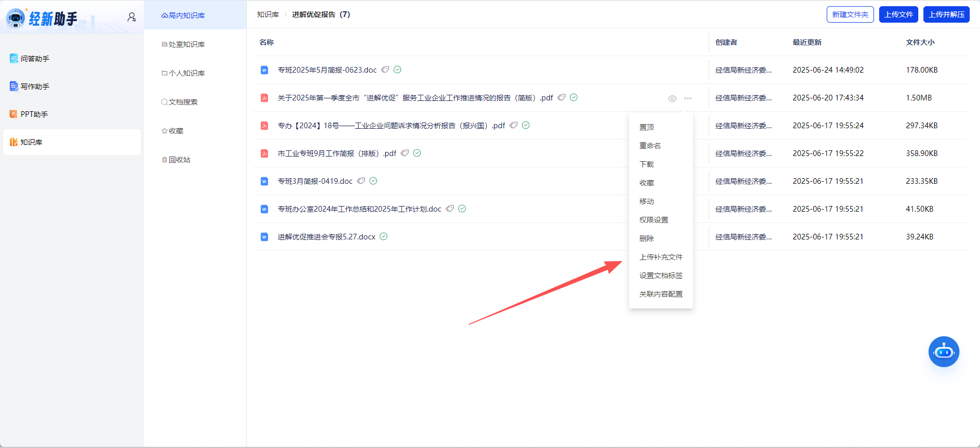Image resolution: width=980 pixels, height=448 pixels.
Task: Click the 文件大小 column header
Action: tap(920, 42)
